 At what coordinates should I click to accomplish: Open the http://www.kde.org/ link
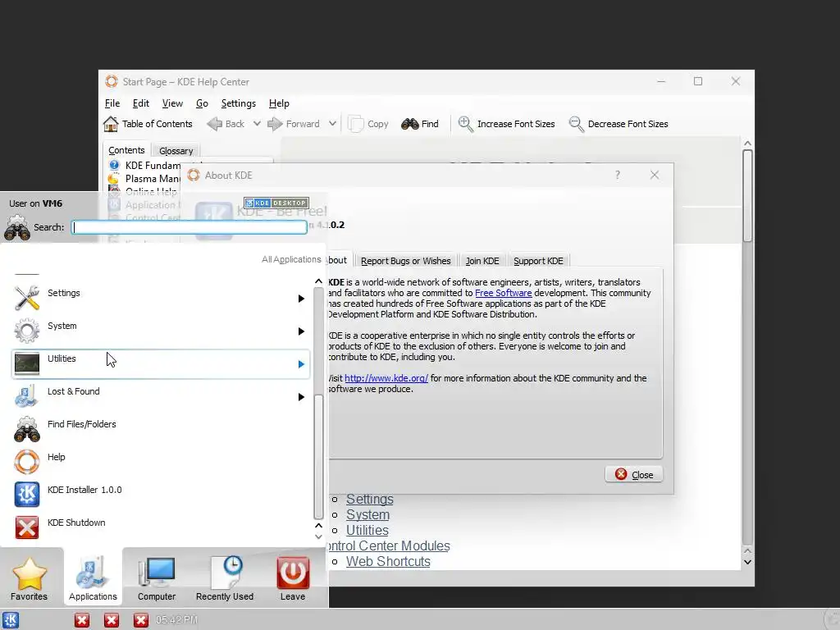tap(386, 378)
